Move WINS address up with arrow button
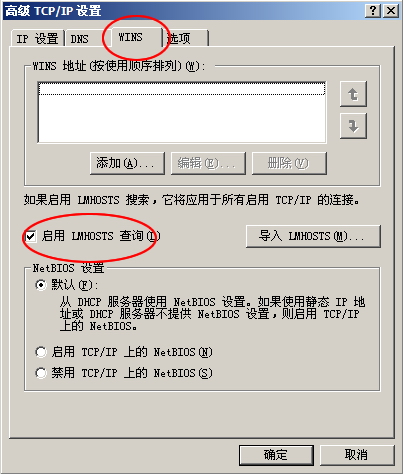 [353, 94]
